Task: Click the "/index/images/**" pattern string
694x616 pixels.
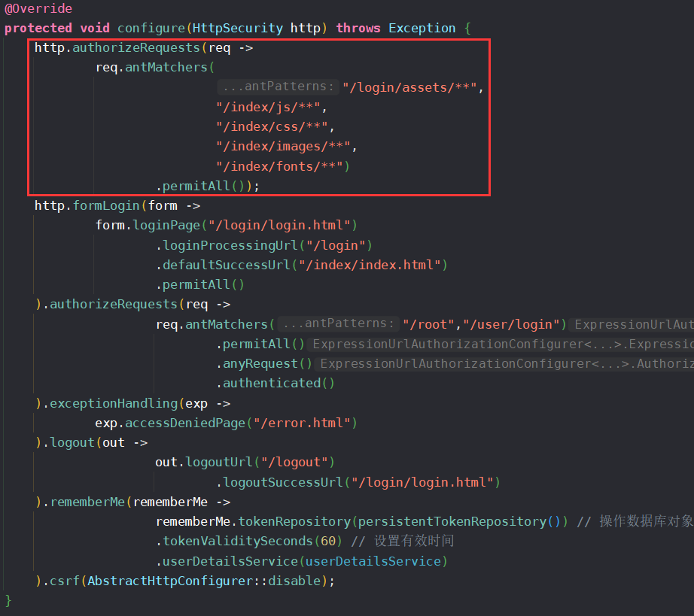Action: [284, 146]
